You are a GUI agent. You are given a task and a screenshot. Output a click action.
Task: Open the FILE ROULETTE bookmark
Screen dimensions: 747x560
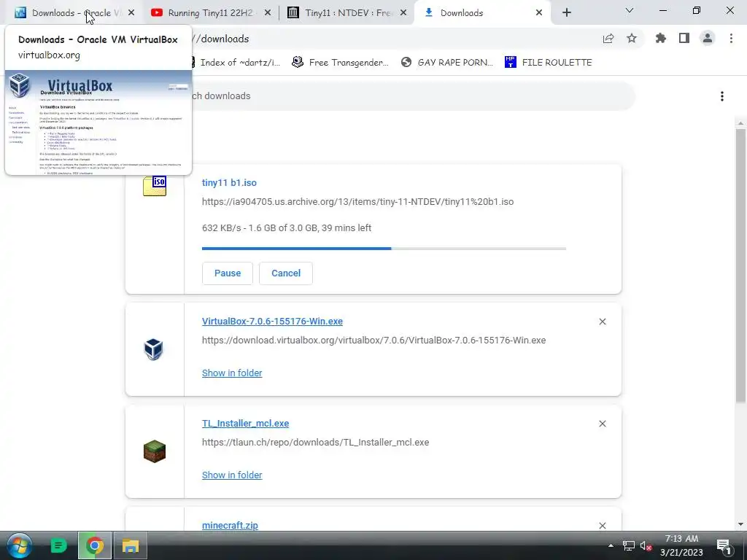tap(549, 63)
